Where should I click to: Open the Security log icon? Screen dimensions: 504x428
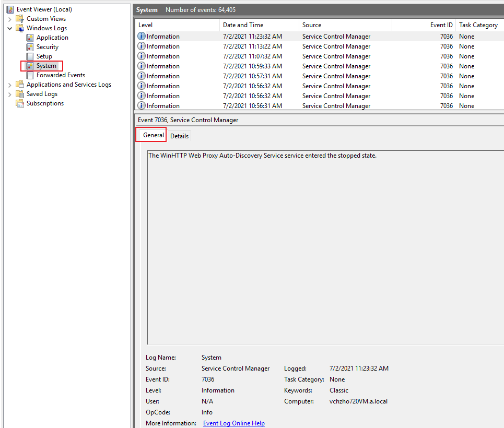pyautogui.click(x=30, y=46)
